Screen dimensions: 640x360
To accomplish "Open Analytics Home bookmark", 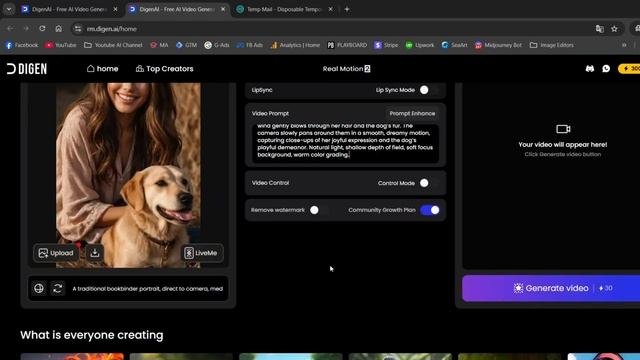I will [x=295, y=45].
